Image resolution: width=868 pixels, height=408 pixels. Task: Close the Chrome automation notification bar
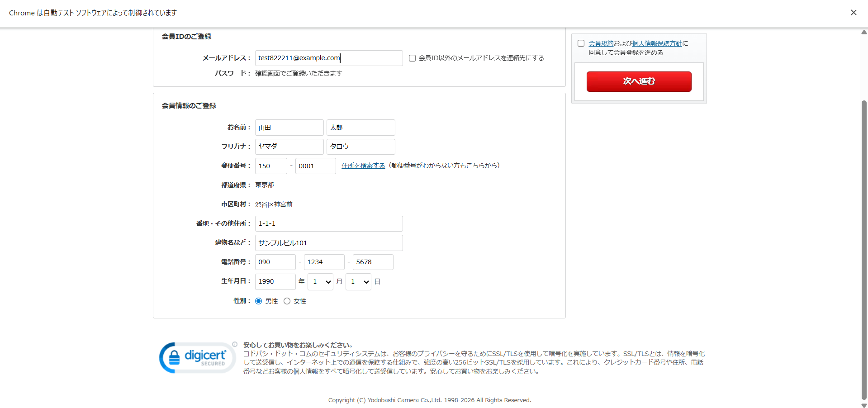pos(853,13)
